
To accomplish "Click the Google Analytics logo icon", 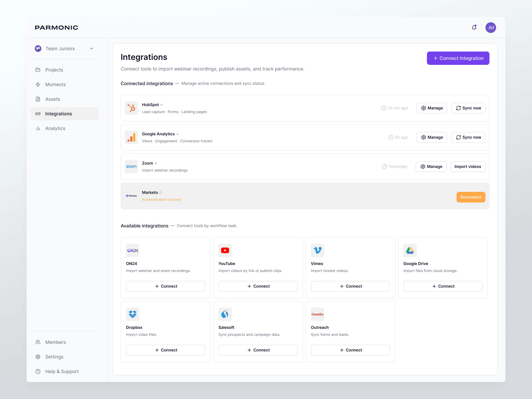I will click(x=131, y=137).
